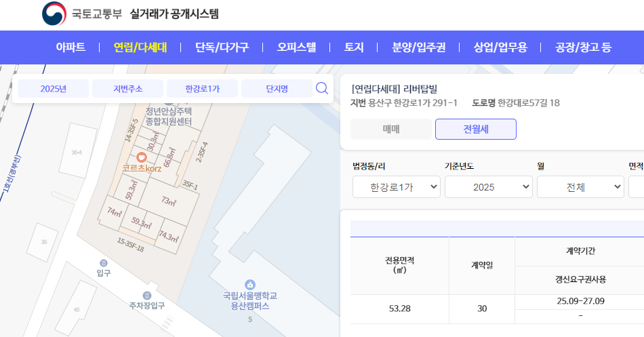Select the 2025년 search filter
The image size is (644, 337).
[54, 89]
